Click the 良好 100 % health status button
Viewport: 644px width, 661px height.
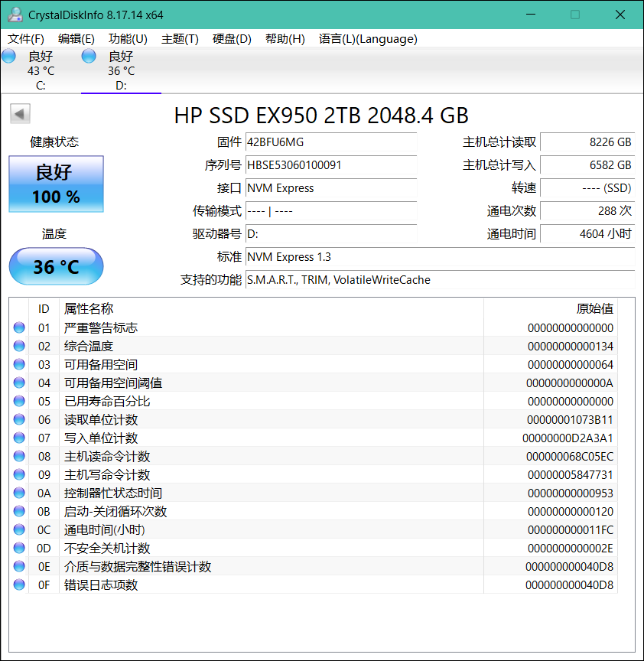[56, 184]
